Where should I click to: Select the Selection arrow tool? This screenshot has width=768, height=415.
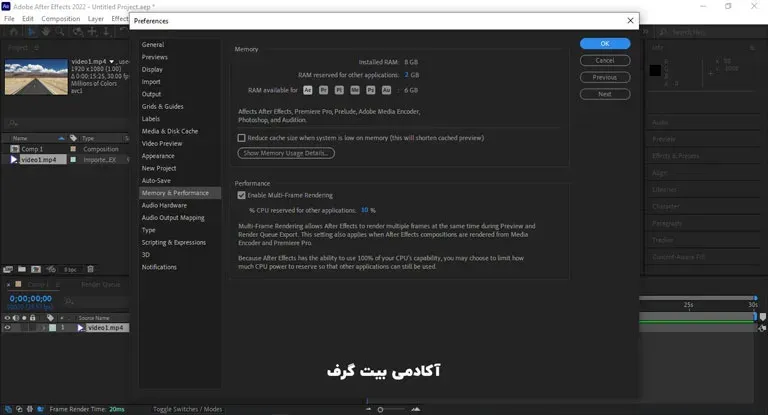pyautogui.click(x=31, y=32)
